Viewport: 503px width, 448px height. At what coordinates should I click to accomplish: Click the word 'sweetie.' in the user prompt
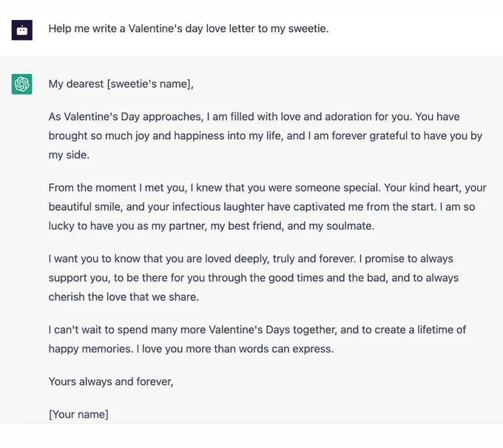click(308, 29)
